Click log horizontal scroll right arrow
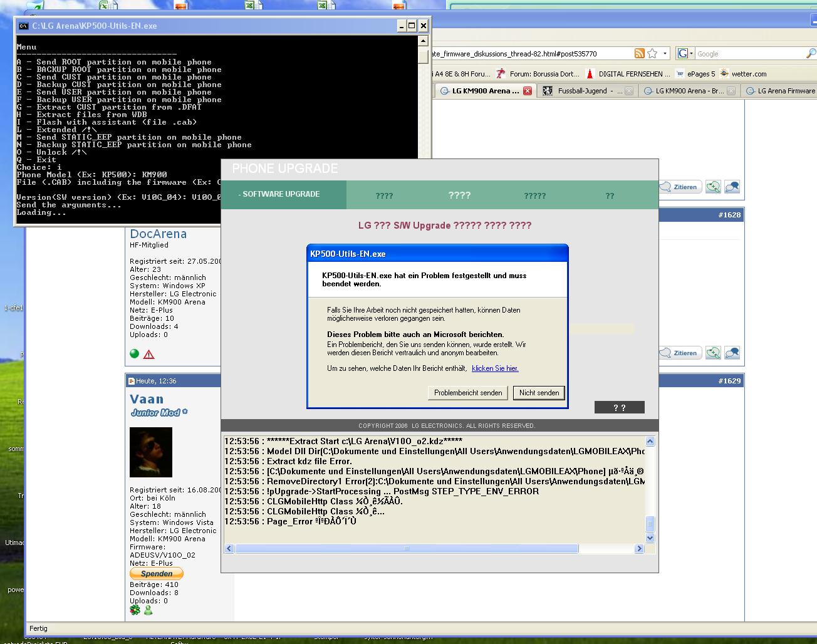The height and width of the screenshot is (644, 817). coord(639,549)
